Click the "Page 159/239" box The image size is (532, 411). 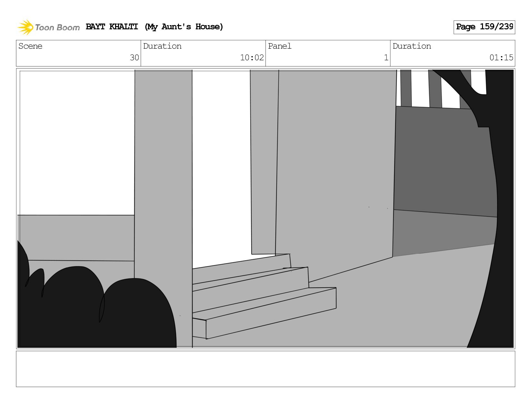coord(484,27)
